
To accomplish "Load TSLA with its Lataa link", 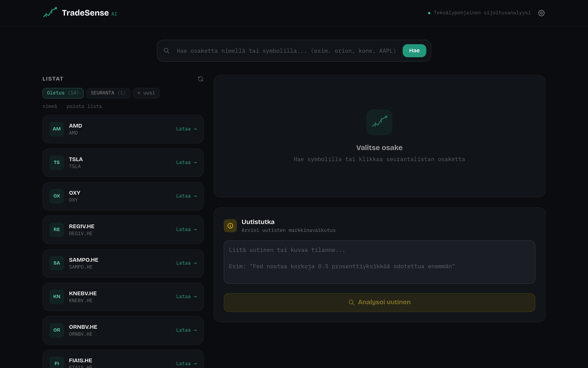I will 186,163.
